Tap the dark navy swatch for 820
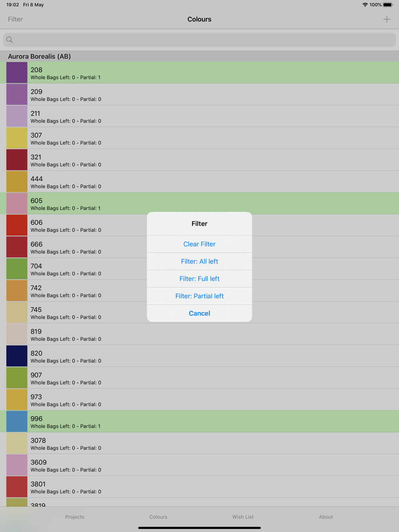399x532 pixels. 17,356
